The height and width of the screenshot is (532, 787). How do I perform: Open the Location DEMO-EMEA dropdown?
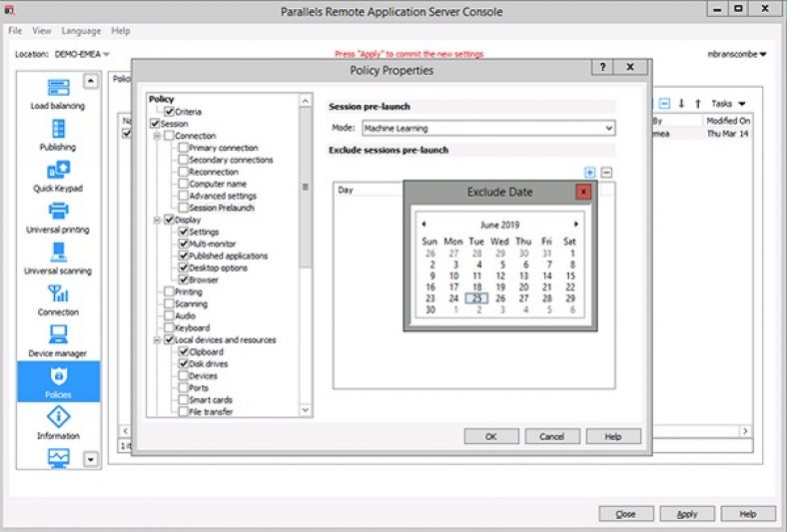(82, 54)
